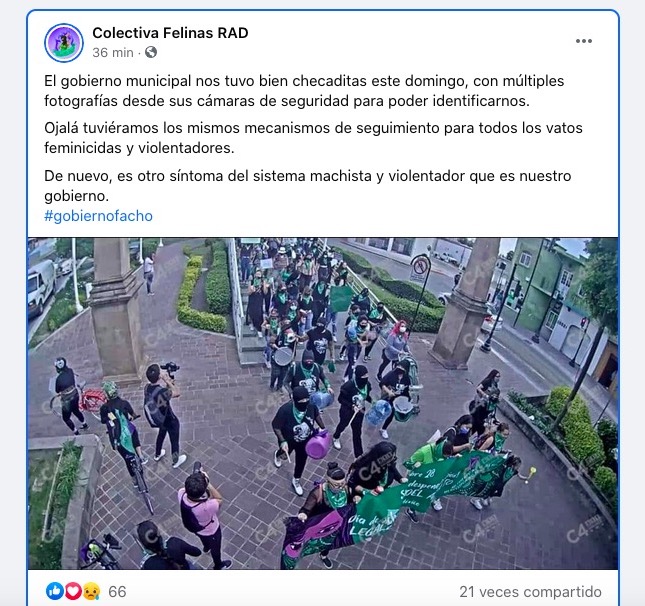645x606 pixels.
Task: Click the paragraph starting El gobierno municipal
Action: pos(304,91)
